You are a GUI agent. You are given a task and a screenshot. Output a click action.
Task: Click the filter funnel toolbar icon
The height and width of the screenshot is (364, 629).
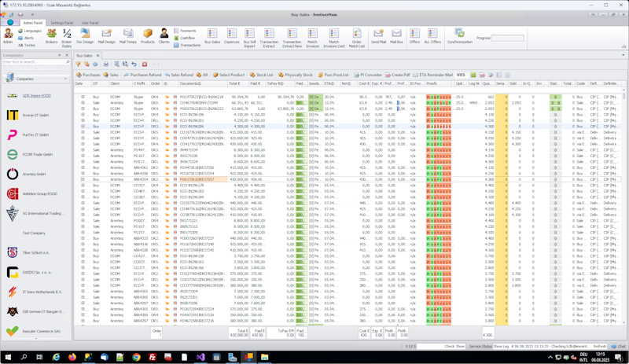coord(78,64)
